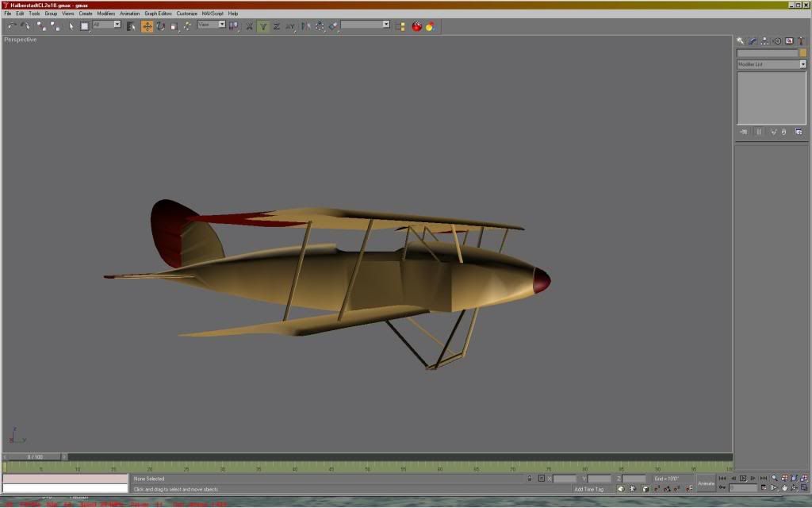The width and height of the screenshot is (812, 508).
Task: Click the Use Pivot Point Center icon
Action: [x=234, y=26]
